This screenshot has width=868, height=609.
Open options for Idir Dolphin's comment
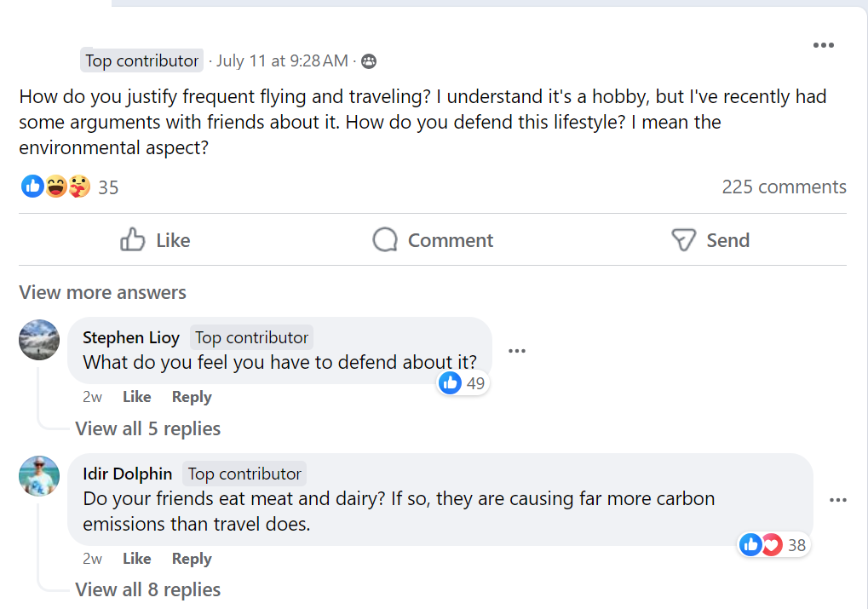[x=837, y=500]
